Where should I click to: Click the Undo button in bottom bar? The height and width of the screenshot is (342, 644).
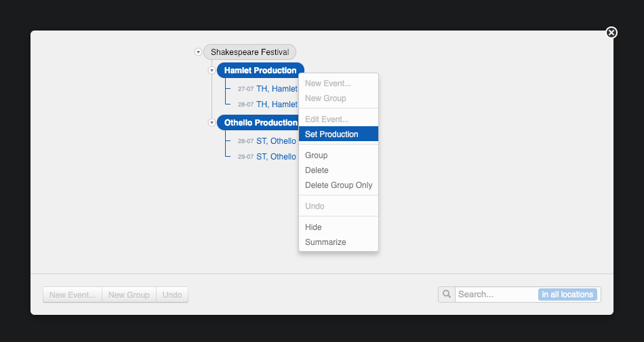[x=172, y=295]
